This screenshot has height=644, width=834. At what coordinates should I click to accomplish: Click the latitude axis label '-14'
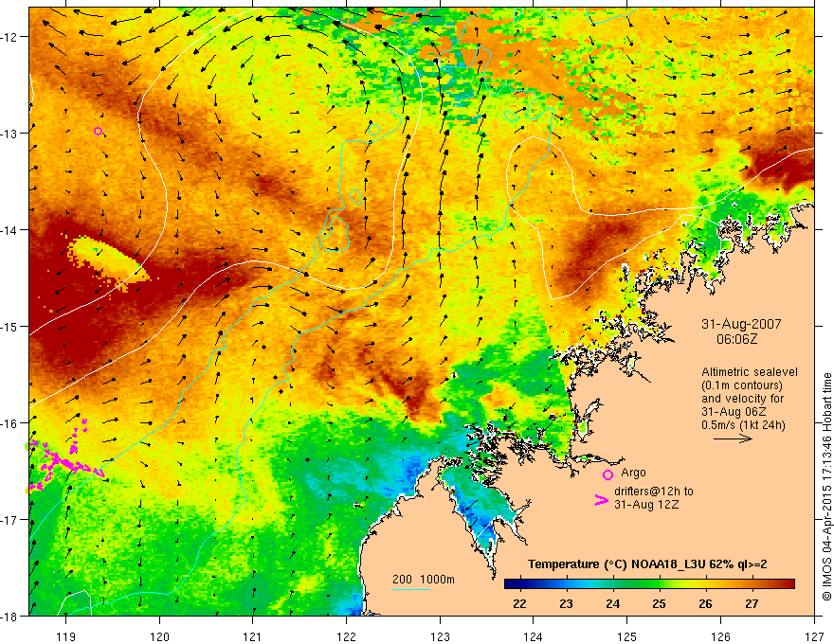pos(9,229)
